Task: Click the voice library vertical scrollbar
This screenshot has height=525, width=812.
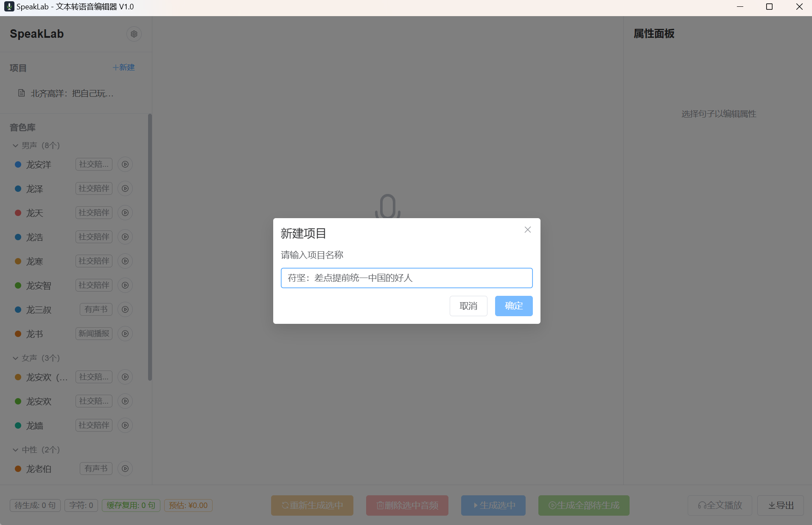Action: pos(150,247)
